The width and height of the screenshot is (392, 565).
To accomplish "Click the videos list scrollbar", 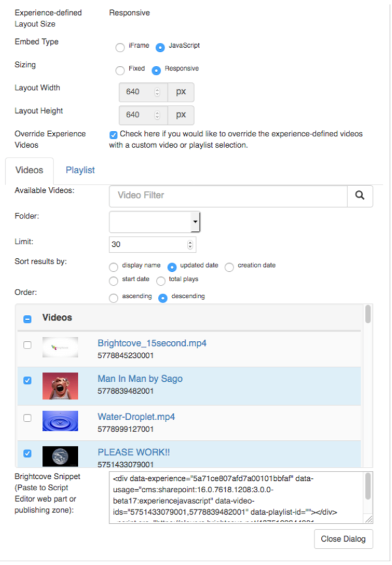I will [x=368, y=315].
